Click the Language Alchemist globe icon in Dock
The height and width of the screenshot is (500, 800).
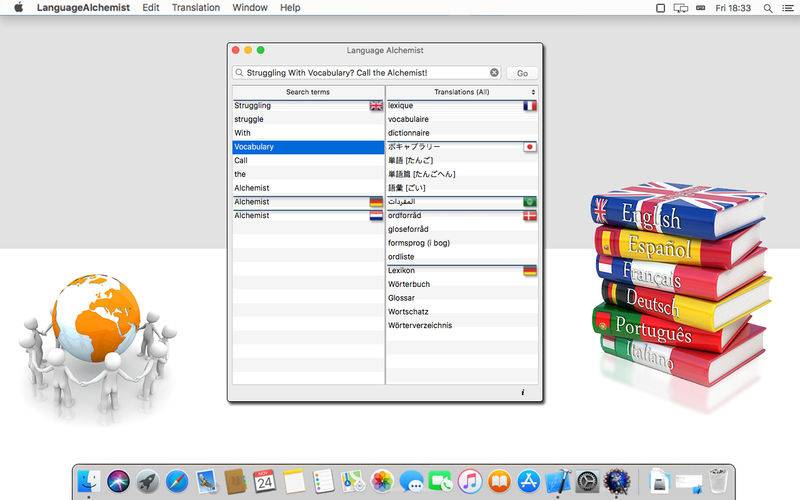(617, 482)
